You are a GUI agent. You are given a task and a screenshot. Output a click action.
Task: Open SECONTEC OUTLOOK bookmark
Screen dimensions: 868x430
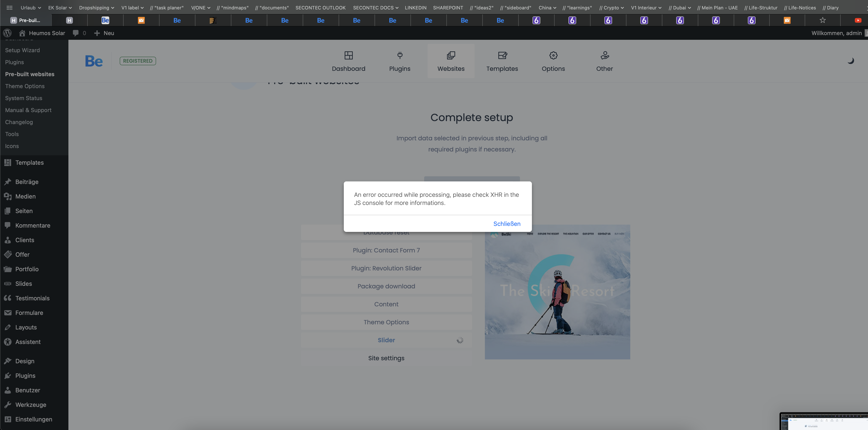pyautogui.click(x=320, y=7)
